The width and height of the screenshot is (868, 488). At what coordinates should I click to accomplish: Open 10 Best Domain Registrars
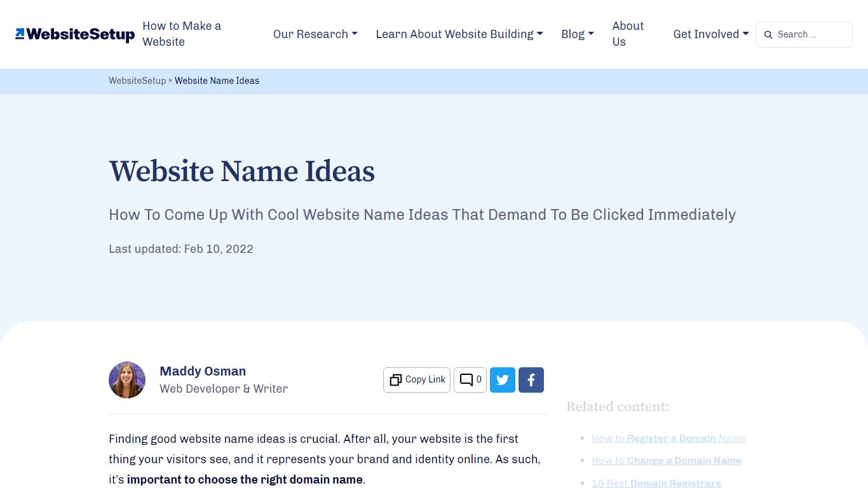pyautogui.click(x=656, y=483)
